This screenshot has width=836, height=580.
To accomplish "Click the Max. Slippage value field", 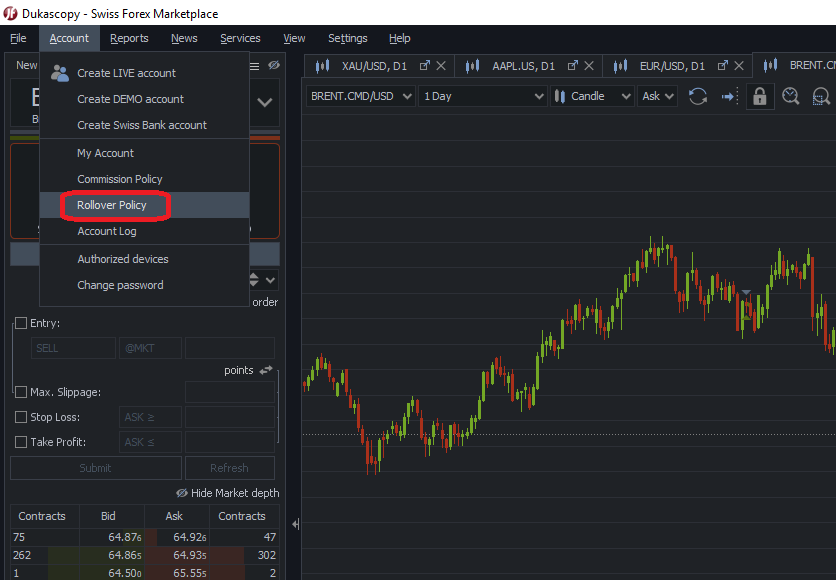I will point(230,392).
